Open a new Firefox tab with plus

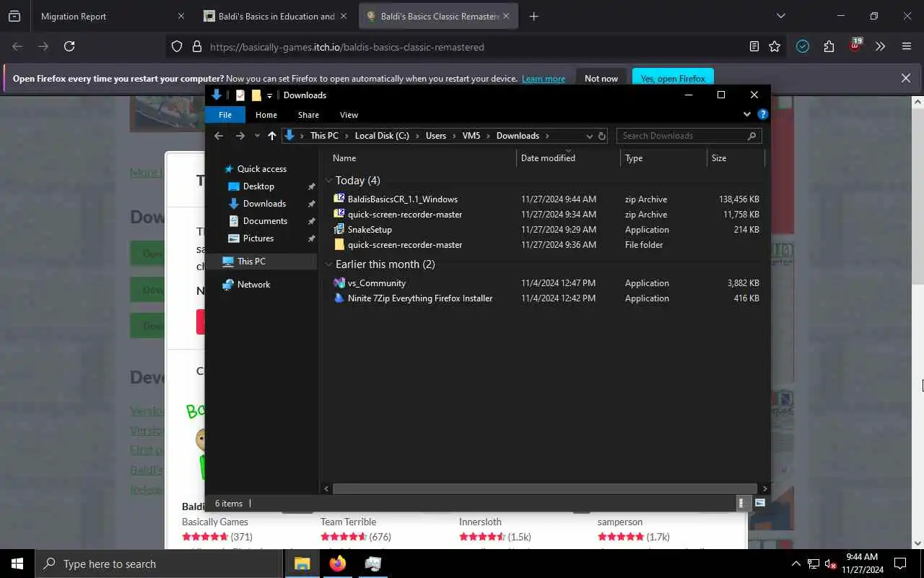[x=533, y=16]
